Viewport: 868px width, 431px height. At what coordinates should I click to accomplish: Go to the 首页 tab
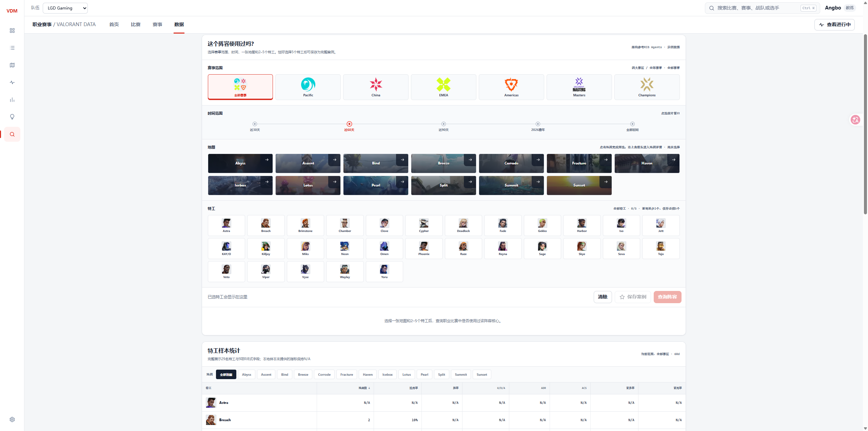pyautogui.click(x=114, y=24)
